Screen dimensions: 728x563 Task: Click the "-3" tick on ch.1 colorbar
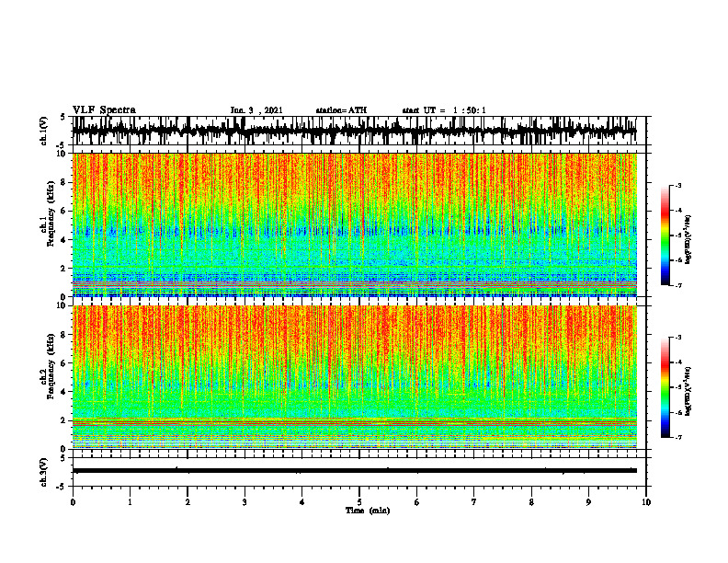coord(678,185)
